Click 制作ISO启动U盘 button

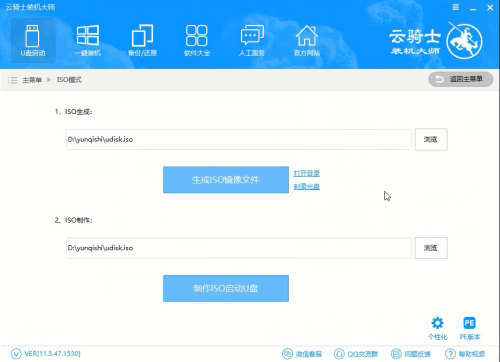click(x=226, y=288)
